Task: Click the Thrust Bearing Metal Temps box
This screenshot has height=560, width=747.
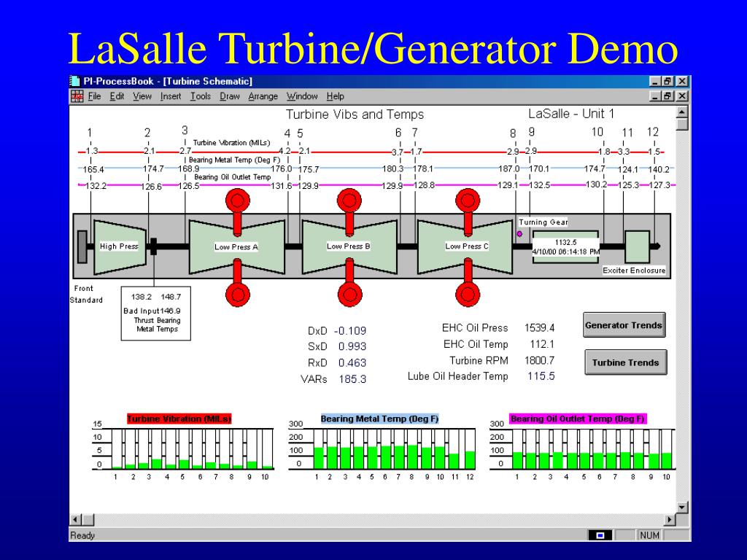Action: 156,314
